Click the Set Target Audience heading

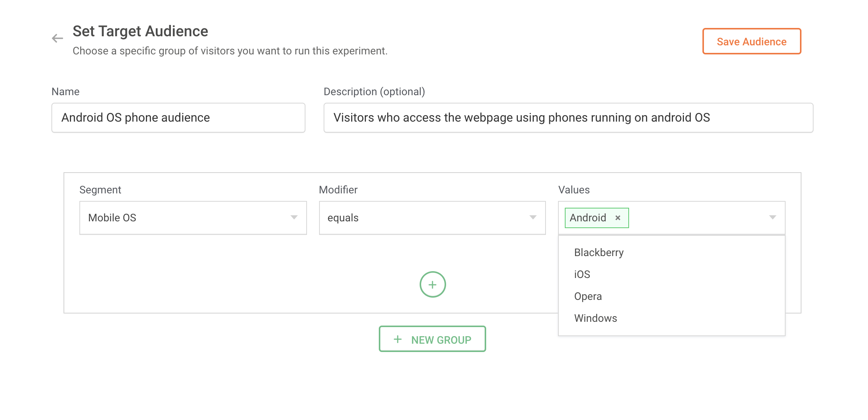pyautogui.click(x=140, y=31)
